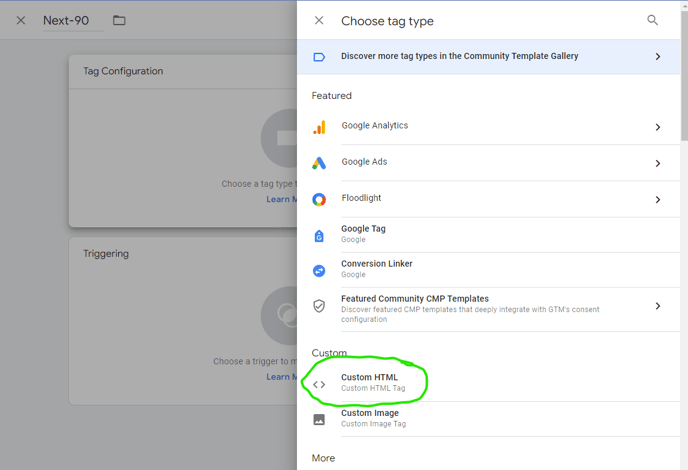Click the Conversion Linker icon
688x470 pixels.
[x=319, y=270]
